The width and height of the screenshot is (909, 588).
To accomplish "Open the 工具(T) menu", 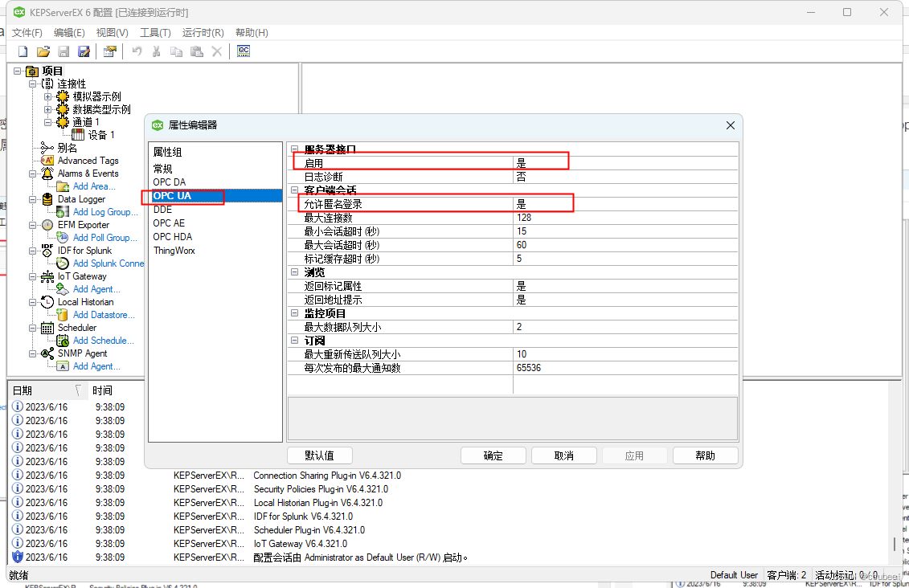I will coord(155,32).
